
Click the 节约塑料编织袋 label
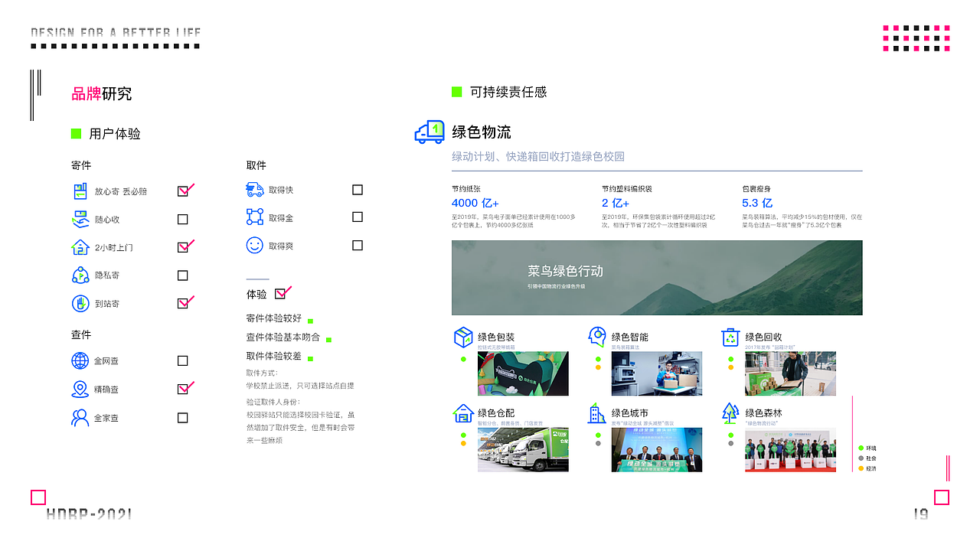[627, 188]
